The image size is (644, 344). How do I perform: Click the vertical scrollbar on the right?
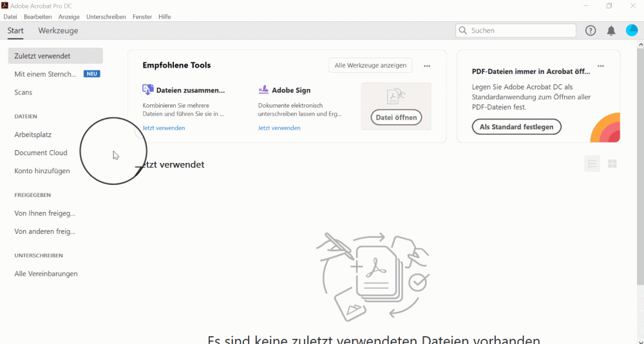640,164
